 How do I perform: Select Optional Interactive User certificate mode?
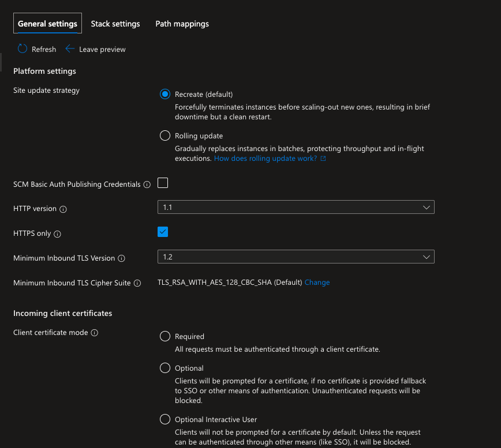(165, 419)
